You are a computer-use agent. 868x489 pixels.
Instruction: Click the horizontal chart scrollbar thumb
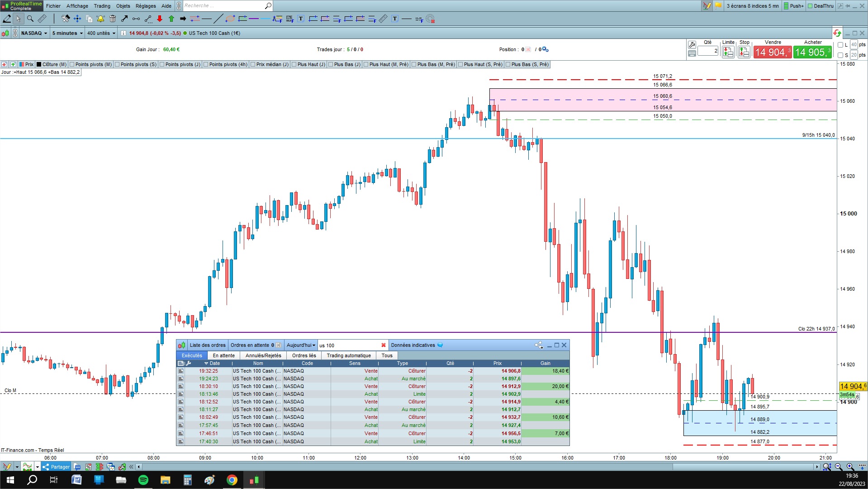[x=743, y=467]
